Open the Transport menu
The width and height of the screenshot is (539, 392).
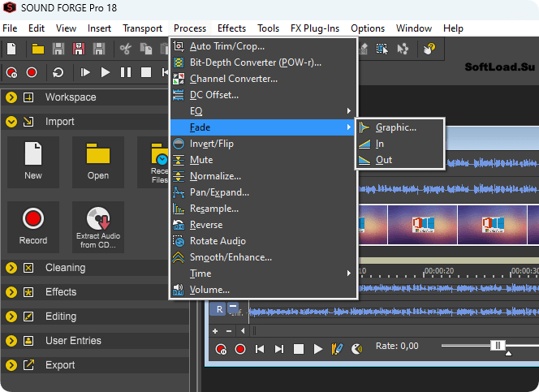[142, 28]
